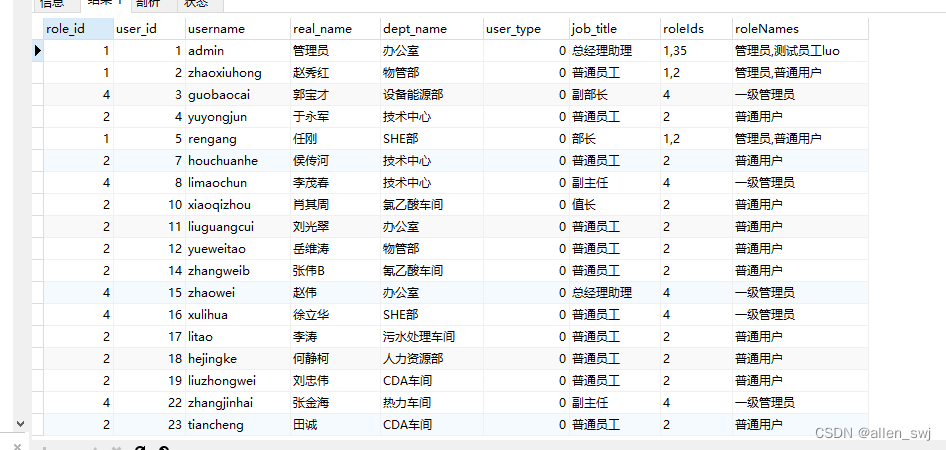The width and height of the screenshot is (946, 450).
Task: Select the dept_name column header
Action: [x=432, y=29]
